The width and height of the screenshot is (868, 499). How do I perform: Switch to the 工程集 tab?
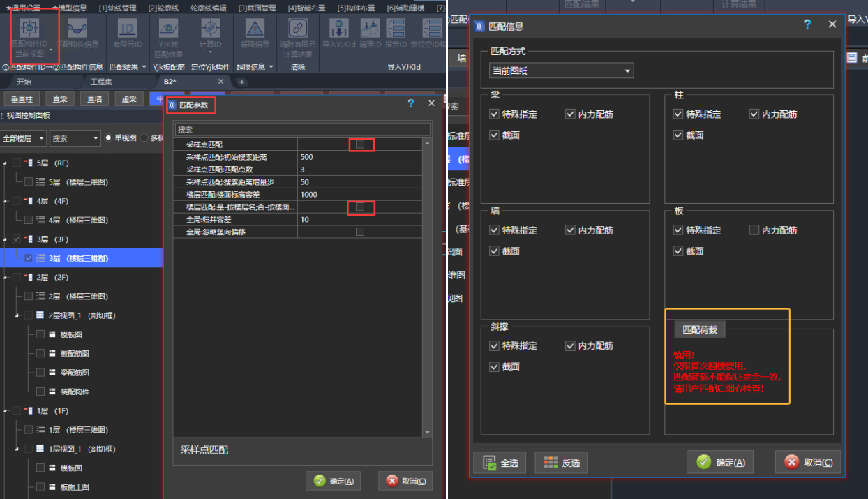coord(101,82)
